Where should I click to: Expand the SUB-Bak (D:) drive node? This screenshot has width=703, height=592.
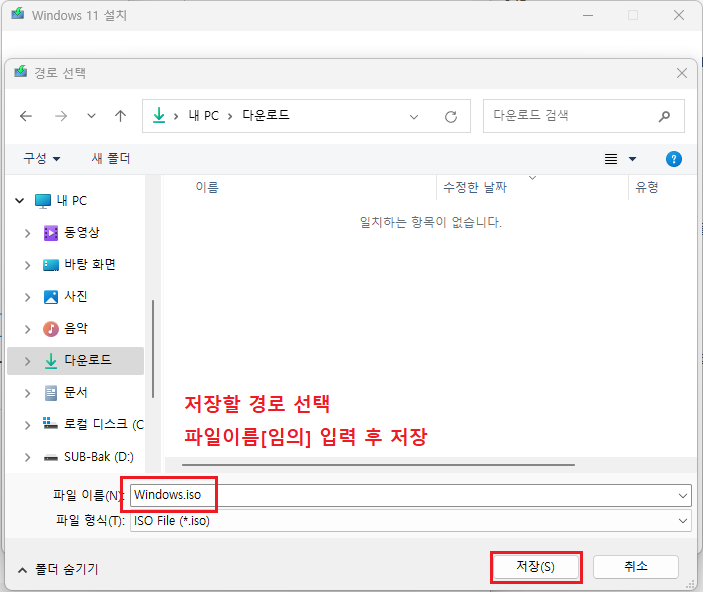(x=27, y=457)
